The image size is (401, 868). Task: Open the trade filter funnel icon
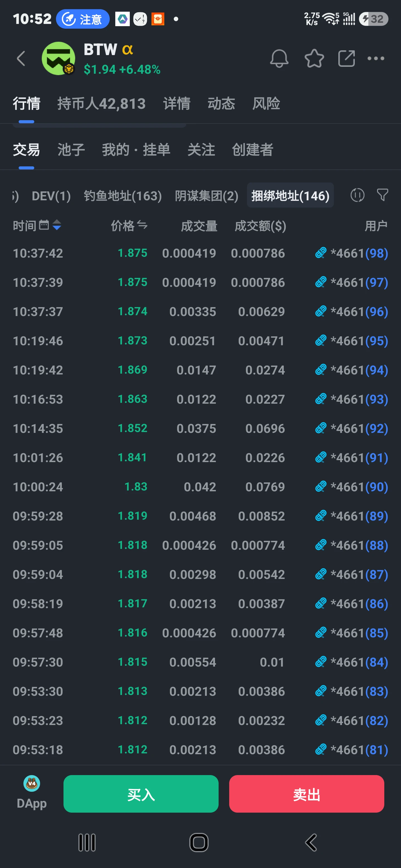[x=382, y=195]
